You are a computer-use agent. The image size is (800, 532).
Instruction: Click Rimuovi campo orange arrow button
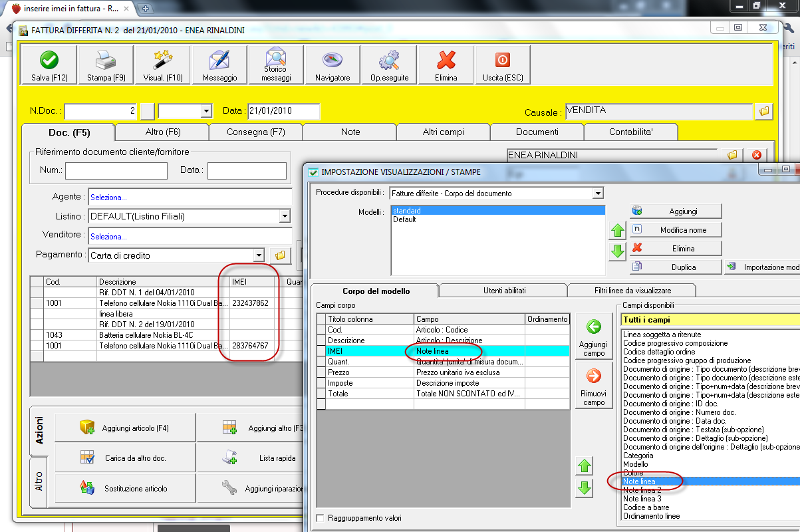pos(594,386)
